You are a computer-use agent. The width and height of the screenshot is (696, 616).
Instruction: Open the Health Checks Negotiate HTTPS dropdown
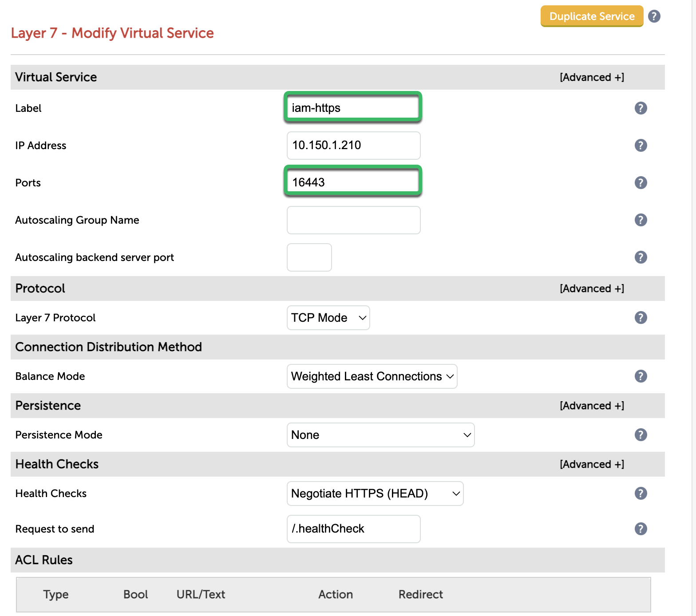coord(375,494)
